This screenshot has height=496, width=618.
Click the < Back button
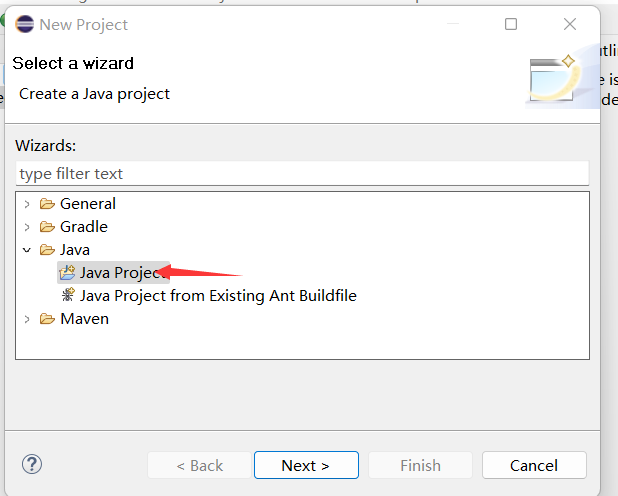tap(199, 465)
